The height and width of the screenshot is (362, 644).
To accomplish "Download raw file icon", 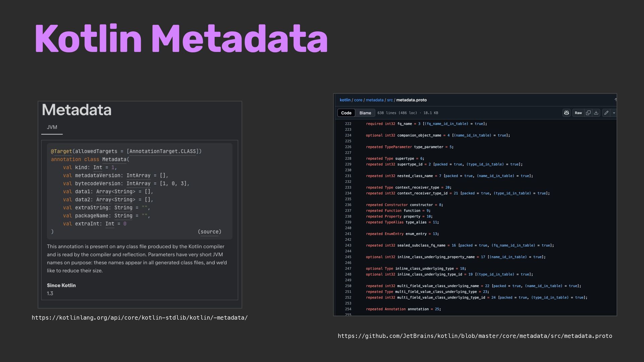I will (x=596, y=113).
